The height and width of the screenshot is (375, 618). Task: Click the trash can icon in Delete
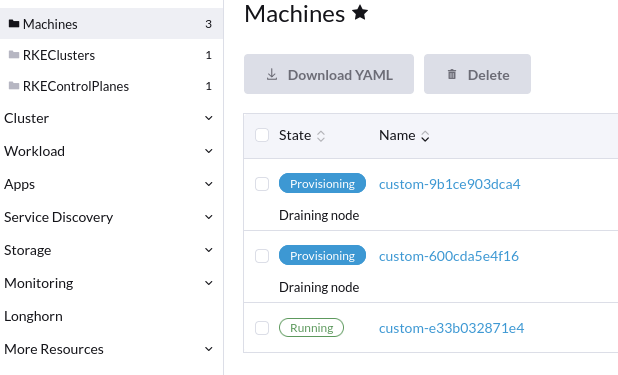point(452,74)
